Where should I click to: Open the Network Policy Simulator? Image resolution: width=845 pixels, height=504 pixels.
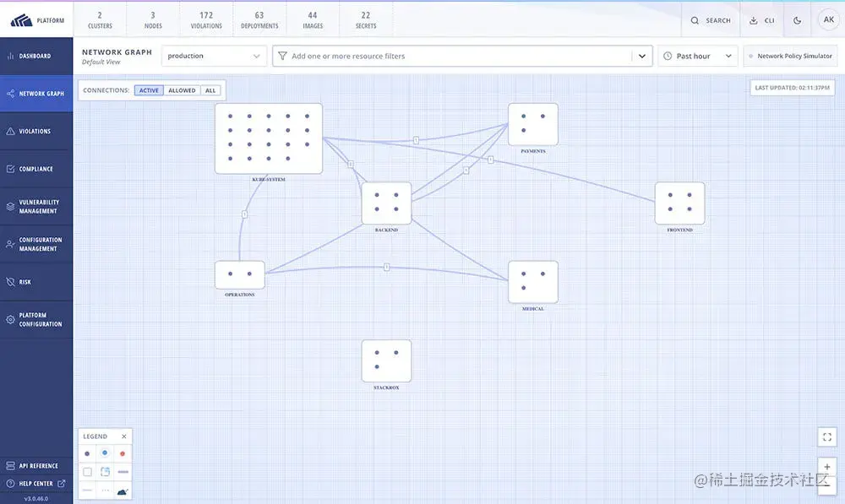tap(791, 56)
